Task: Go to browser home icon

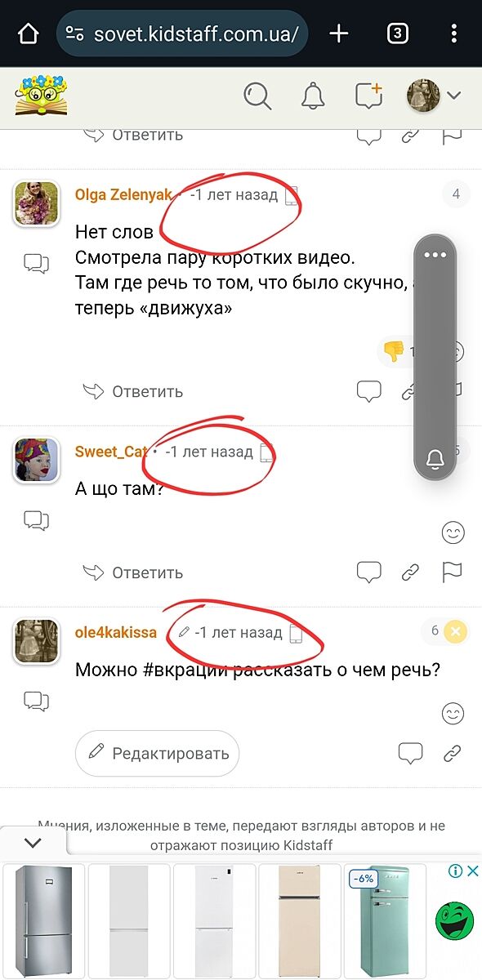Action: 28,33
